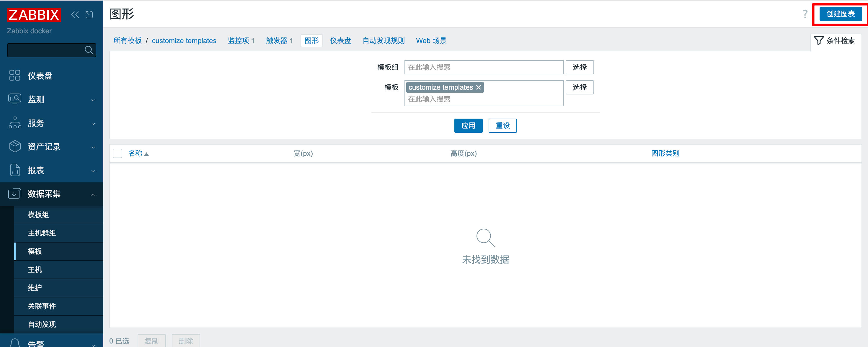Click the Zabbix docker server name
This screenshot has width=868, height=347.
click(x=29, y=31)
